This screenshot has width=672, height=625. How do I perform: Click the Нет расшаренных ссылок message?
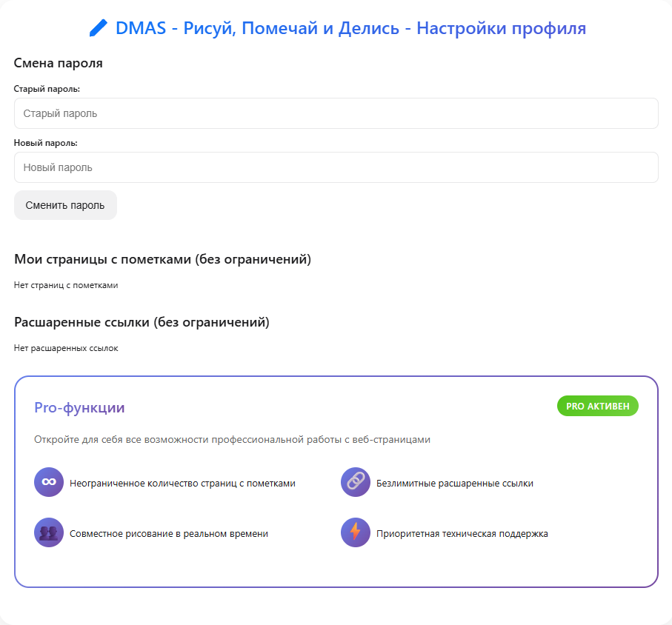pyautogui.click(x=66, y=347)
